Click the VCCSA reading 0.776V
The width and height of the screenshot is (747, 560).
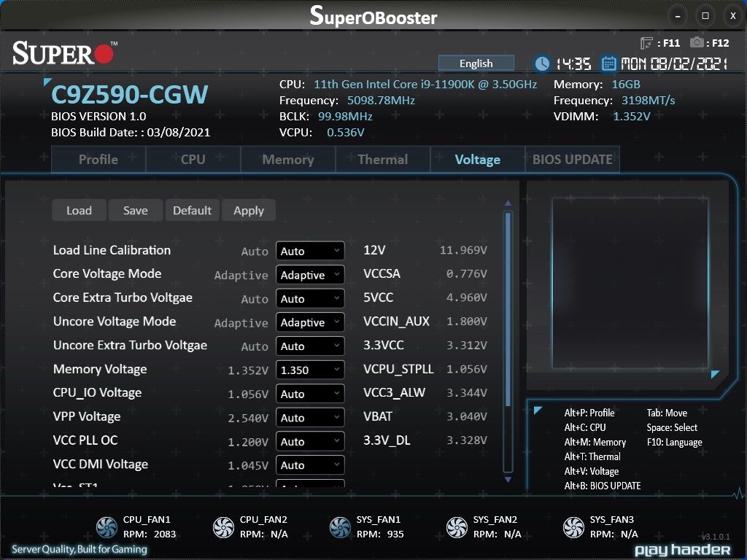coord(466,274)
